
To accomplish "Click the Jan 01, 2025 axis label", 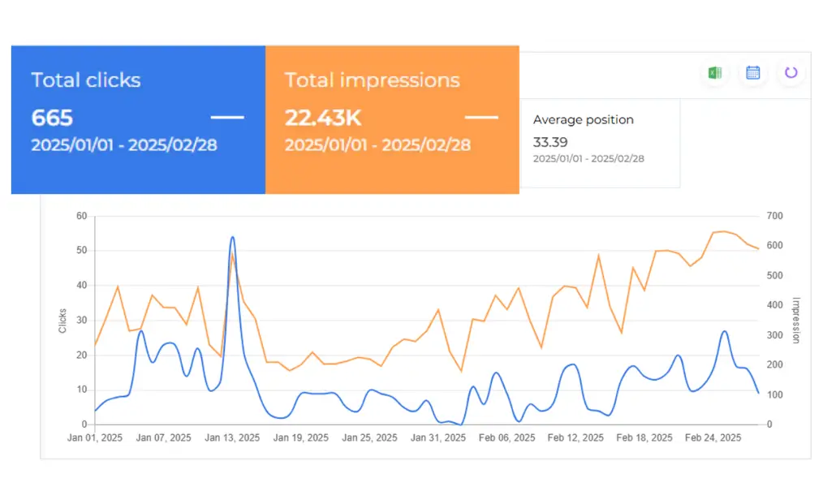I will [93, 437].
